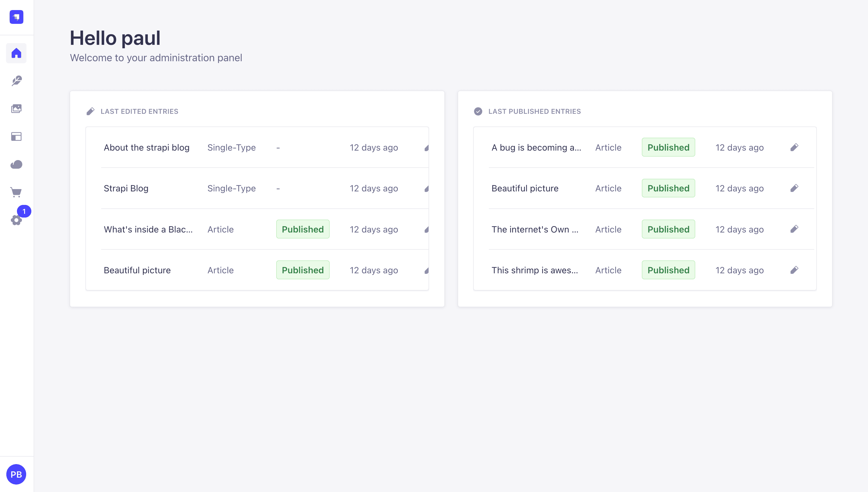Open Settings gear icon

click(16, 220)
